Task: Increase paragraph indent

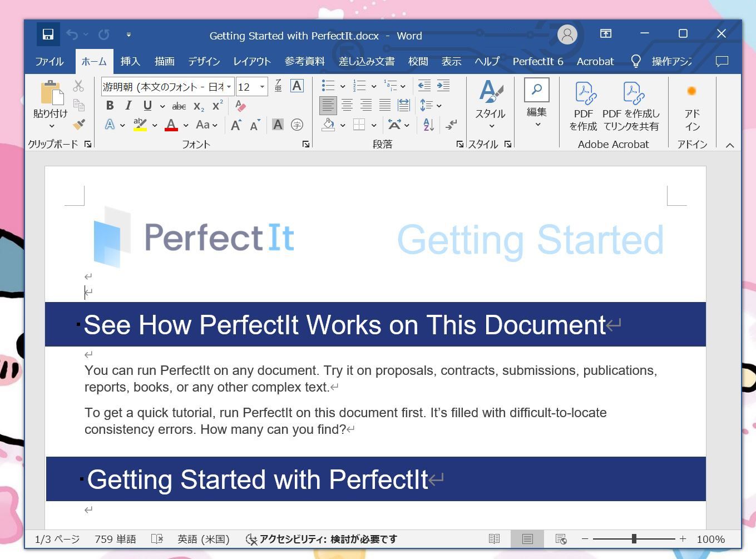Action: (443, 86)
